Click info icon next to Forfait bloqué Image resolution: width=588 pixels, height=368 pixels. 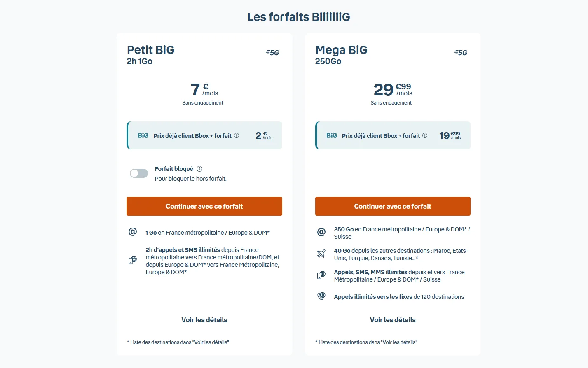tap(199, 169)
